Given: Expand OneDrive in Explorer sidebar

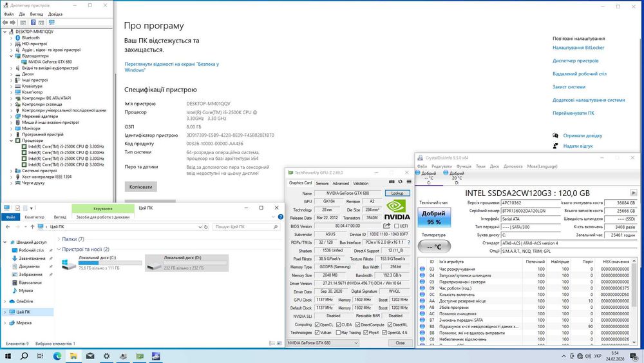Looking at the screenshot, I should pos(5,301).
